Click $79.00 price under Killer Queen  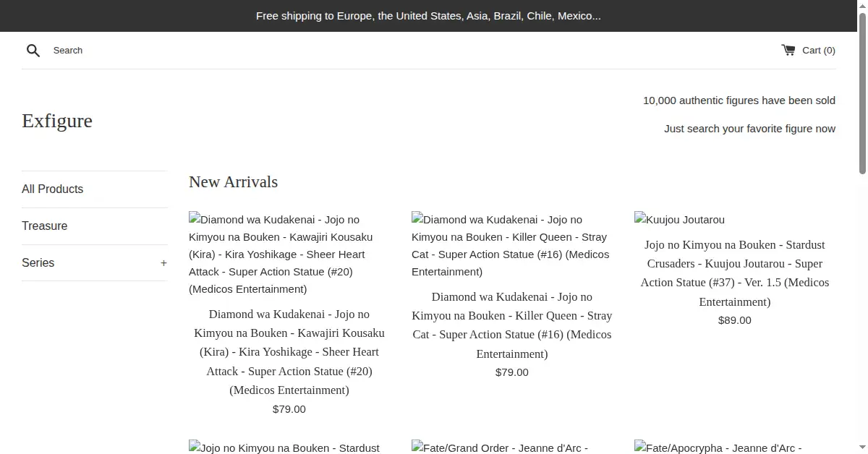[x=511, y=372]
